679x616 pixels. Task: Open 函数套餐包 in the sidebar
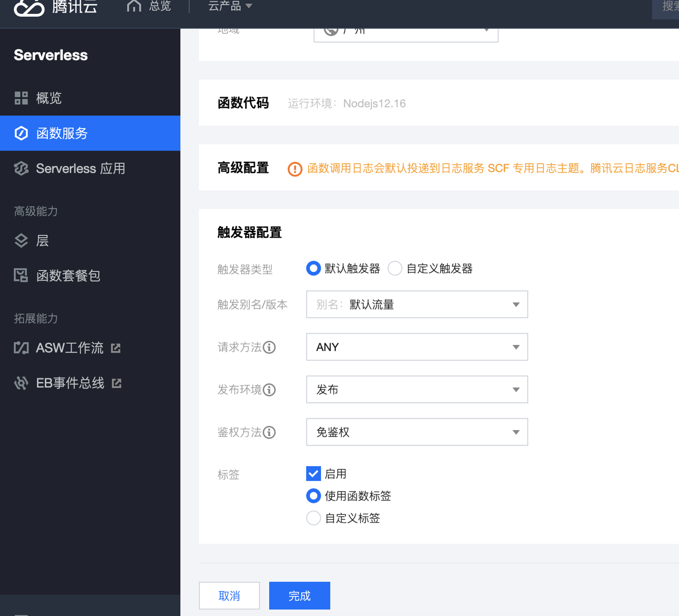coord(90,275)
